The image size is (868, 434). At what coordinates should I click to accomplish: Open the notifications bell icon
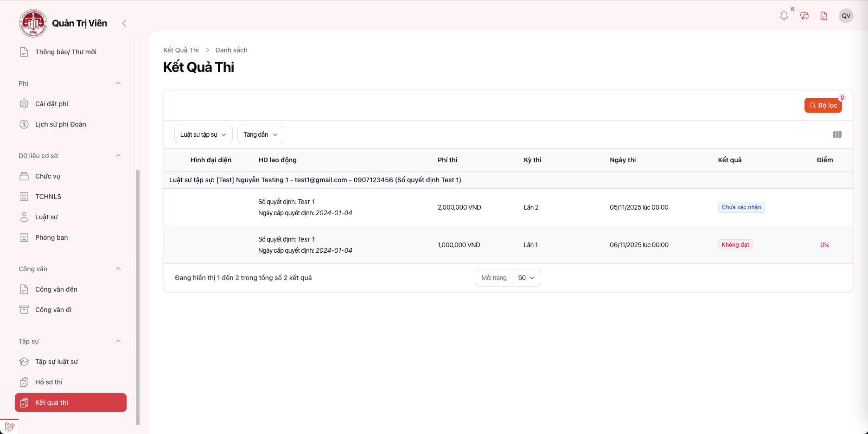pos(784,16)
